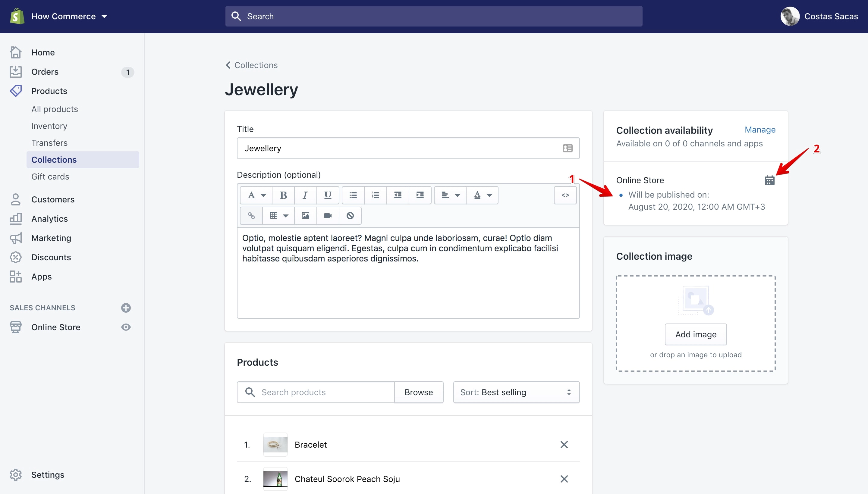Image resolution: width=868 pixels, height=494 pixels.
Task: Insert a video into the description
Action: pos(328,215)
